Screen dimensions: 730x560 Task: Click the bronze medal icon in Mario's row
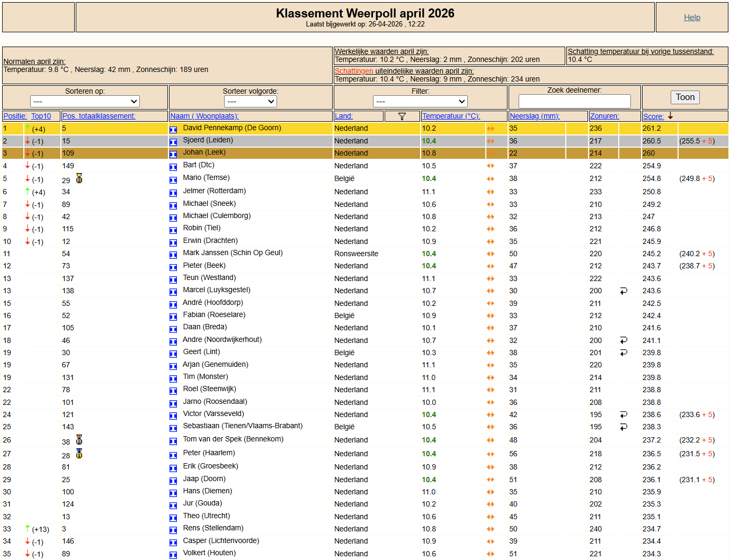(79, 178)
